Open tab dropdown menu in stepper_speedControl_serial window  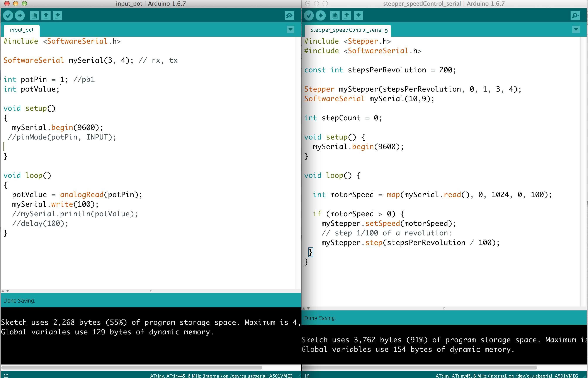tap(576, 30)
